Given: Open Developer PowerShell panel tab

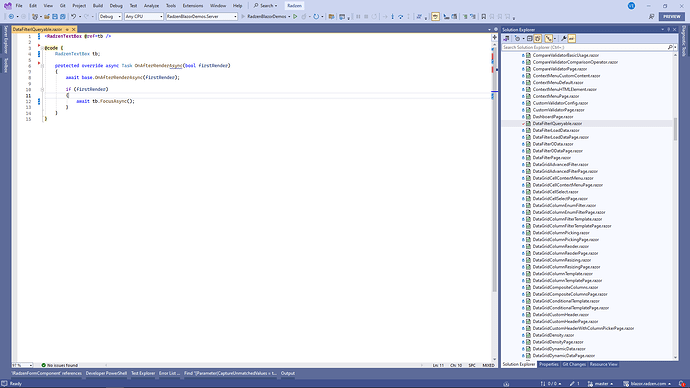Looking at the screenshot, I should pyautogui.click(x=106, y=373).
